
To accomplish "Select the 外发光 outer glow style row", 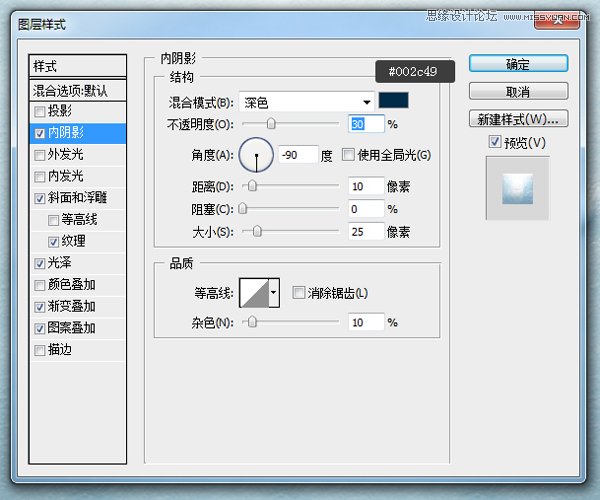I will [x=78, y=155].
